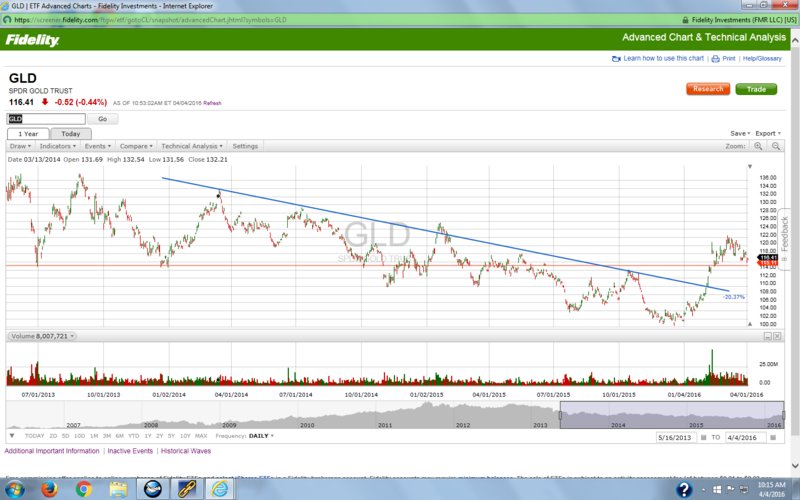The image size is (800, 500).
Task: Select the 1M time range
Action: tap(94, 436)
